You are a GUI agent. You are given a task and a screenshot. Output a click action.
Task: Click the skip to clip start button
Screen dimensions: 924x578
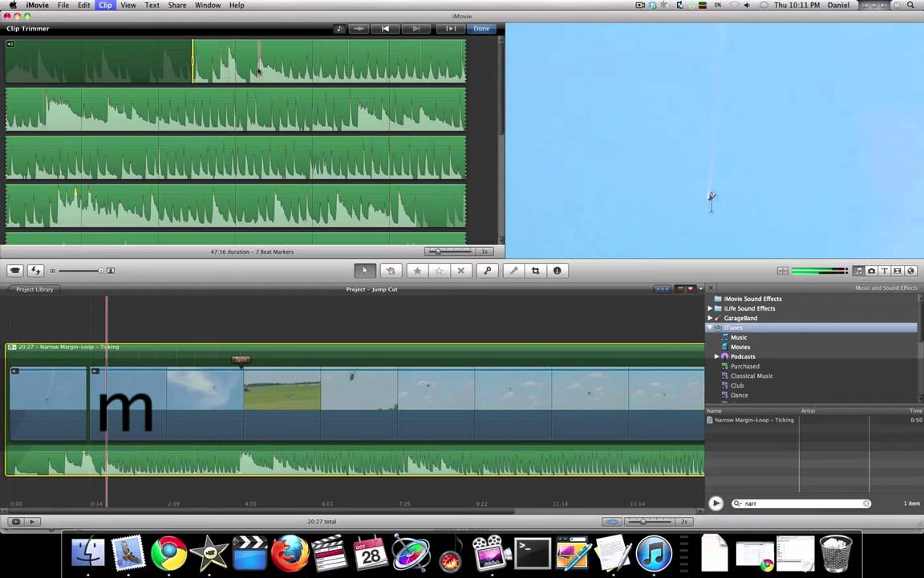coord(385,28)
